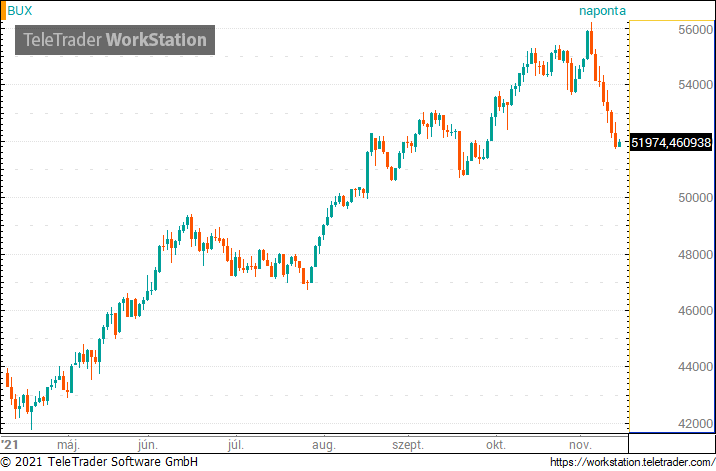Click the 'jún.' date axis label
The image size is (716, 471).
(147, 445)
